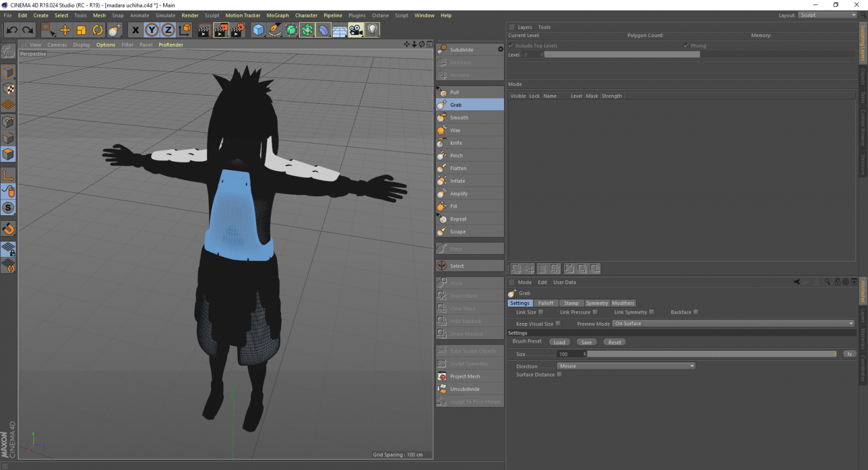Switch to the Falloff tab

(x=545, y=303)
